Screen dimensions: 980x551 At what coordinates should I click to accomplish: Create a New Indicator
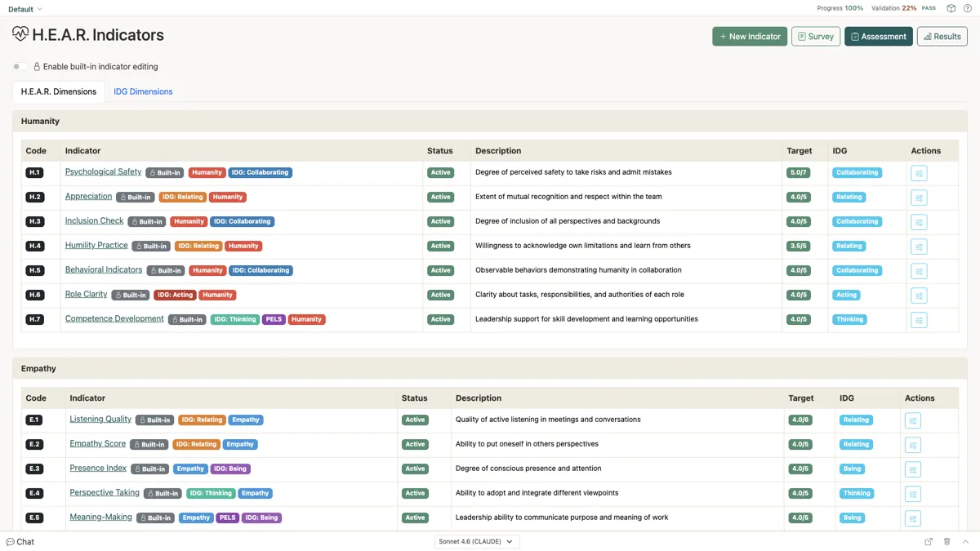coord(750,36)
